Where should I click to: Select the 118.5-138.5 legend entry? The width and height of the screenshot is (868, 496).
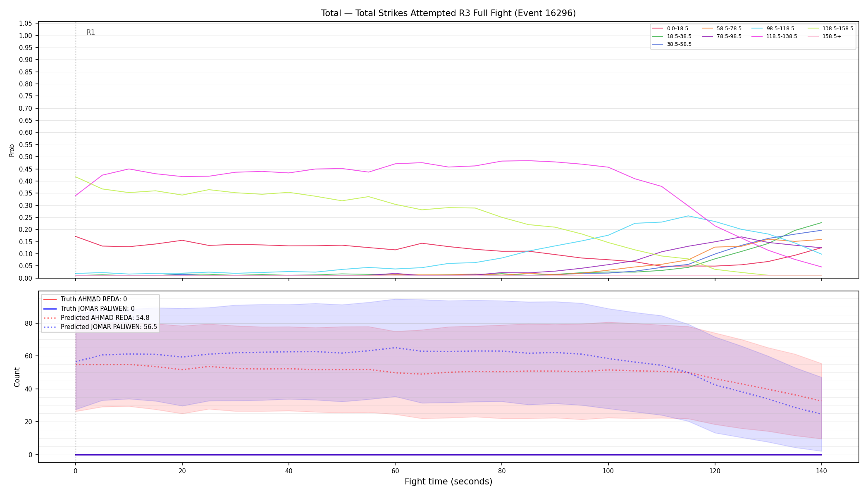click(775, 36)
